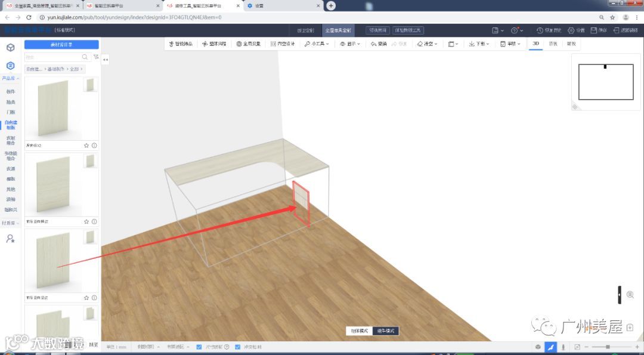Open the 内空设计 toolbar tool

point(283,44)
